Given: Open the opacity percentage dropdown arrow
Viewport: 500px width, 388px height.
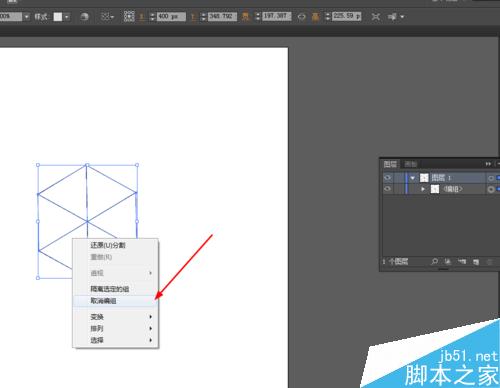Looking at the screenshot, I should coord(27,16).
